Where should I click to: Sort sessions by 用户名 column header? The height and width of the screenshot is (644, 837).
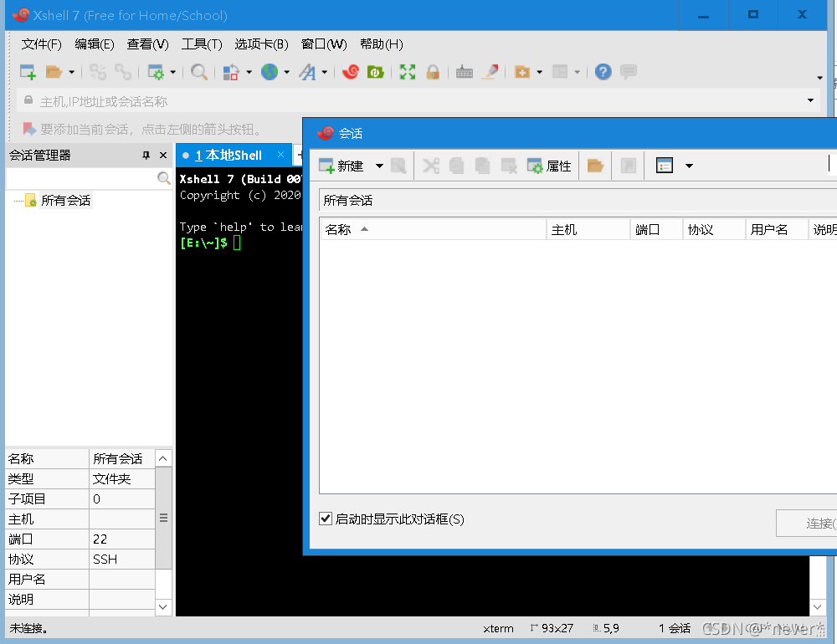[777, 229]
